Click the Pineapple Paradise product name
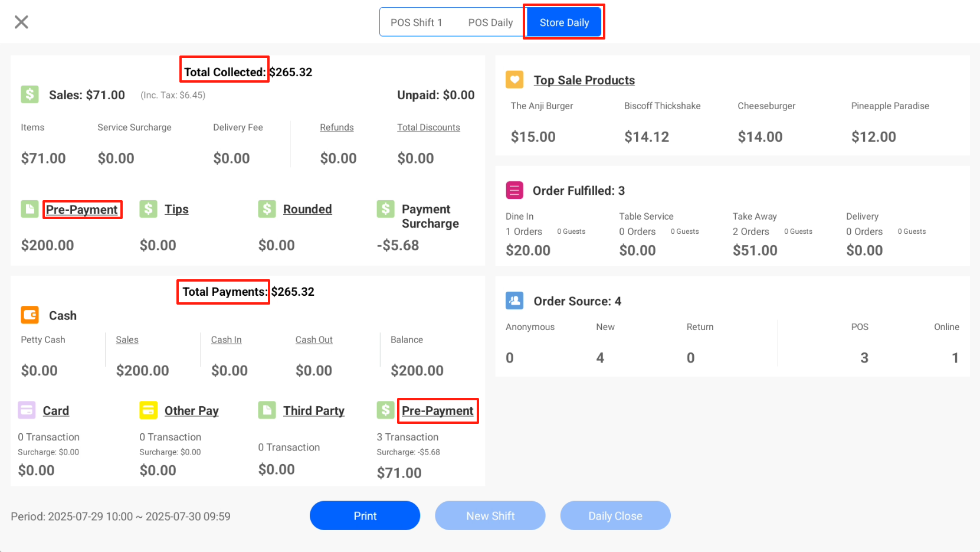 pos(890,106)
